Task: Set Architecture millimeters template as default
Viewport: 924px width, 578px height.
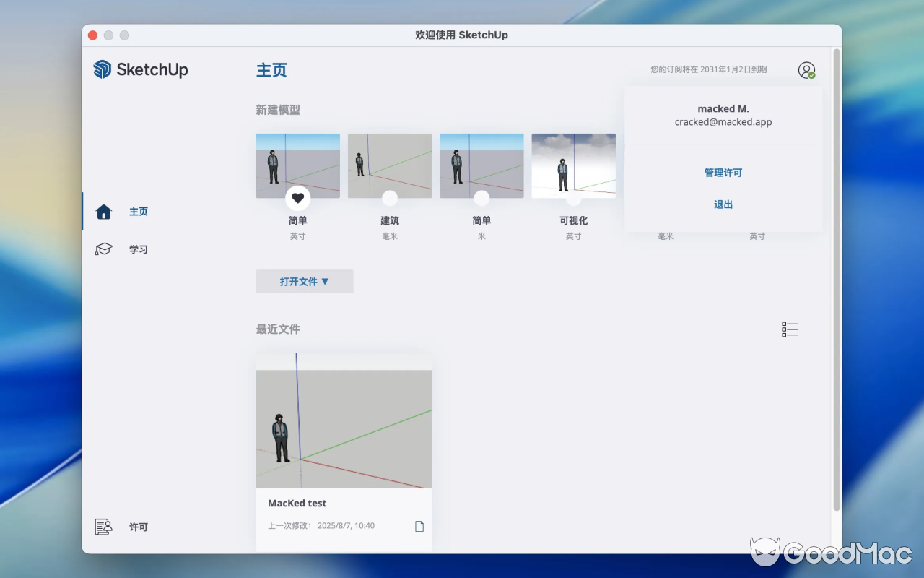Action: click(390, 198)
